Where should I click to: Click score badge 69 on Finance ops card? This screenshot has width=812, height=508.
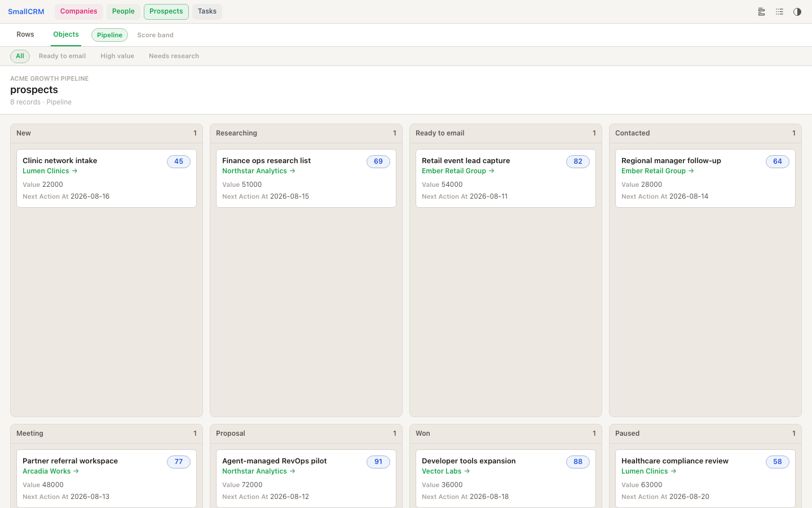[x=378, y=161]
